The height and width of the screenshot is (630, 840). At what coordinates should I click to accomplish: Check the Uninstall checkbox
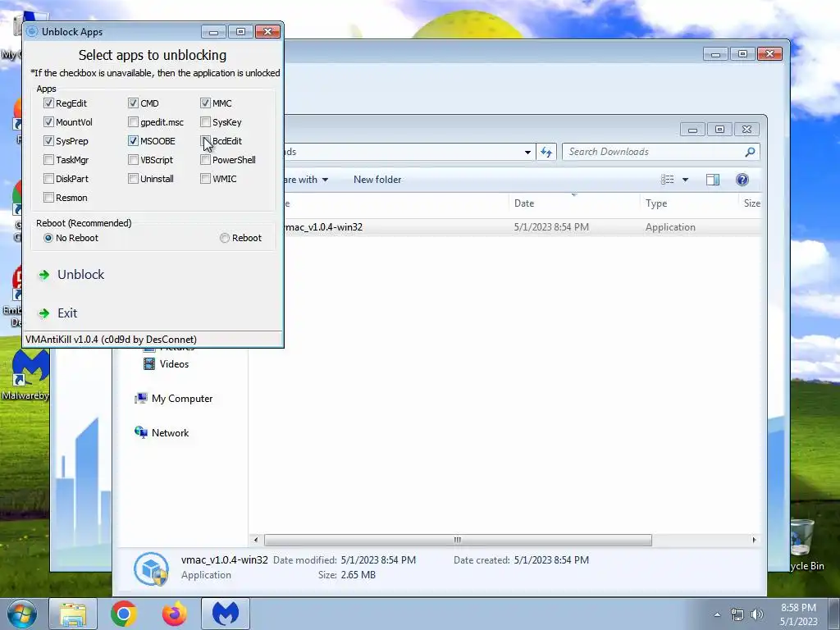click(x=134, y=178)
